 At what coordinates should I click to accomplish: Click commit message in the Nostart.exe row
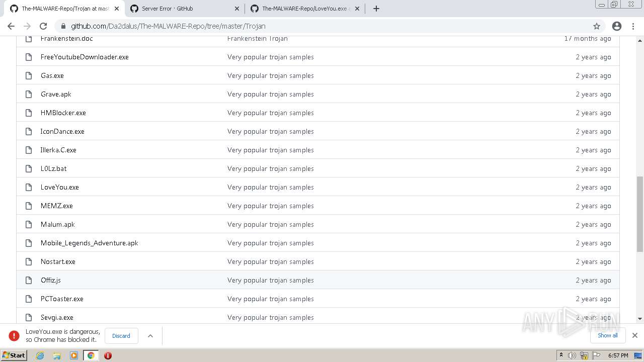click(x=271, y=261)
